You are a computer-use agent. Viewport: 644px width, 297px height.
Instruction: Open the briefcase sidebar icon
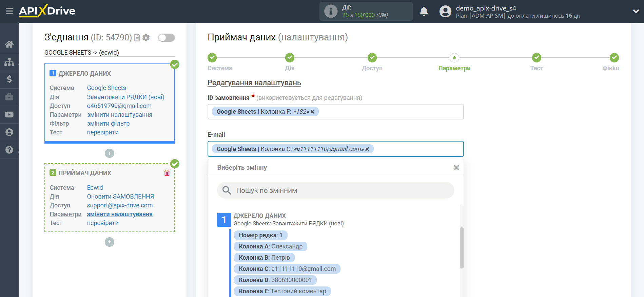[9, 97]
